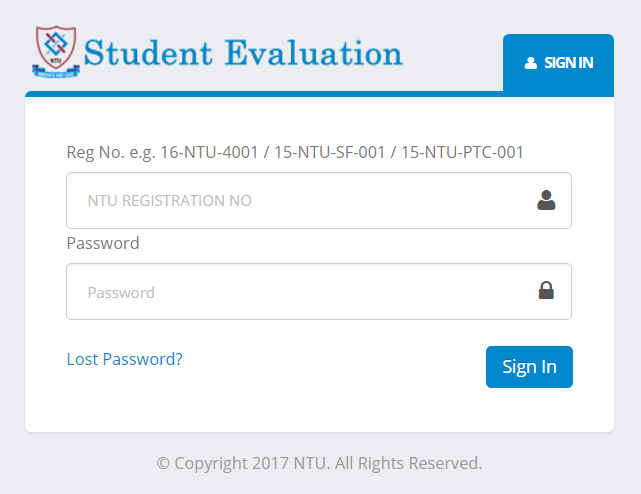Click the user icon in the SIGN IN tab
The height and width of the screenshot is (494, 641).
pos(531,63)
